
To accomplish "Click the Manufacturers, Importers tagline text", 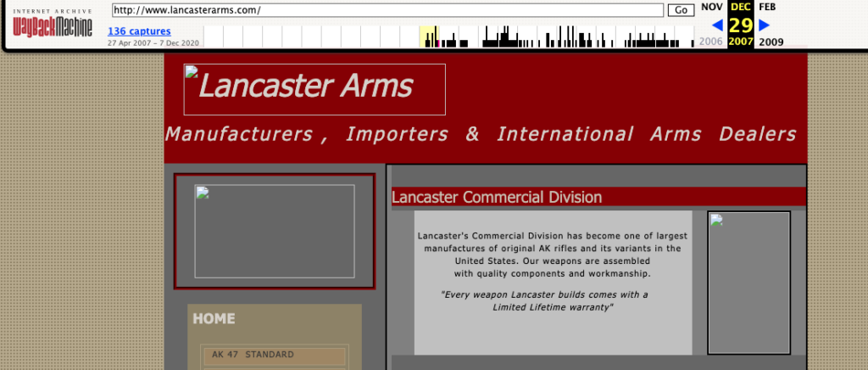I will [481, 134].
